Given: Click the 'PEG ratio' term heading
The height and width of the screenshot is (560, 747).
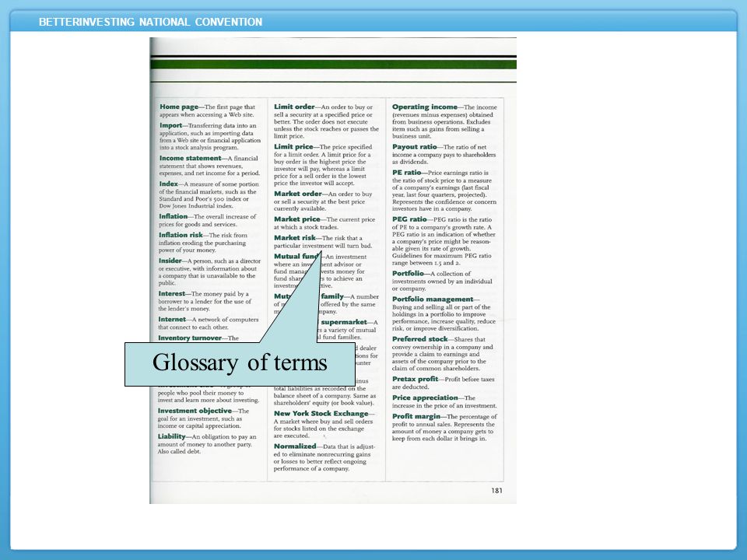Looking at the screenshot, I should 409,219.
